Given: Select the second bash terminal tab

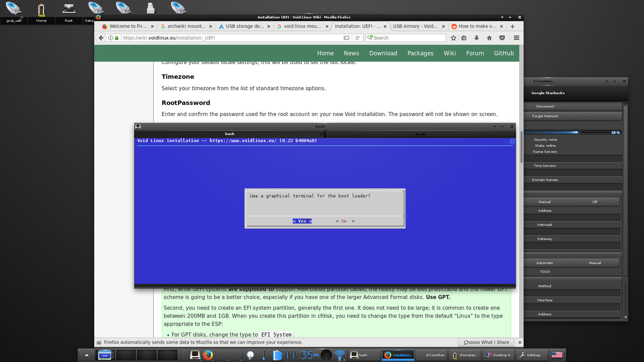Looking at the screenshot, I should (x=420, y=134).
